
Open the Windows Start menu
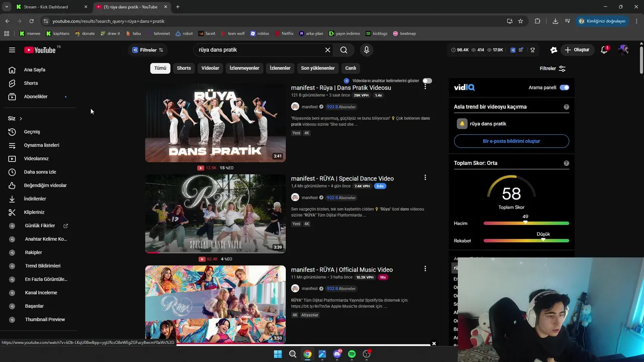point(278,354)
